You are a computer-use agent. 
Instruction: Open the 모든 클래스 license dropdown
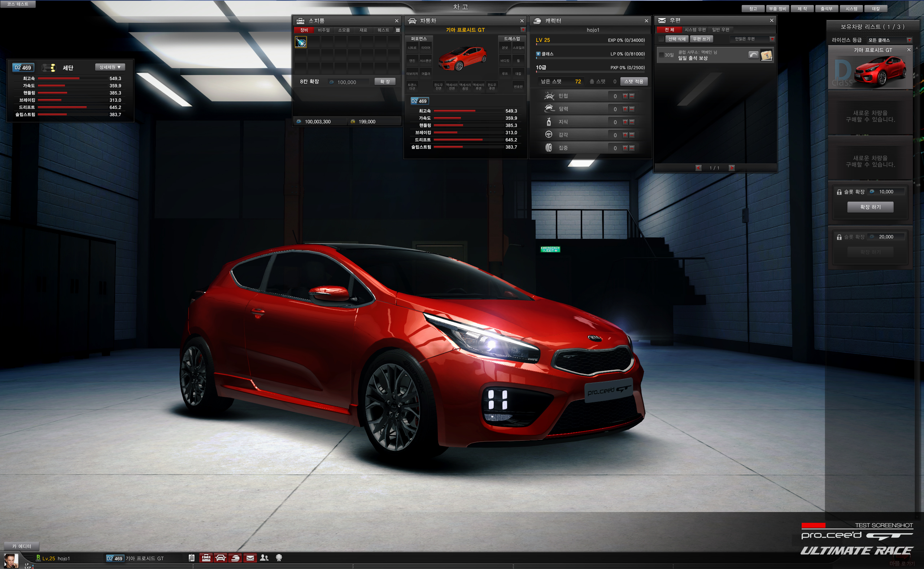coord(909,40)
